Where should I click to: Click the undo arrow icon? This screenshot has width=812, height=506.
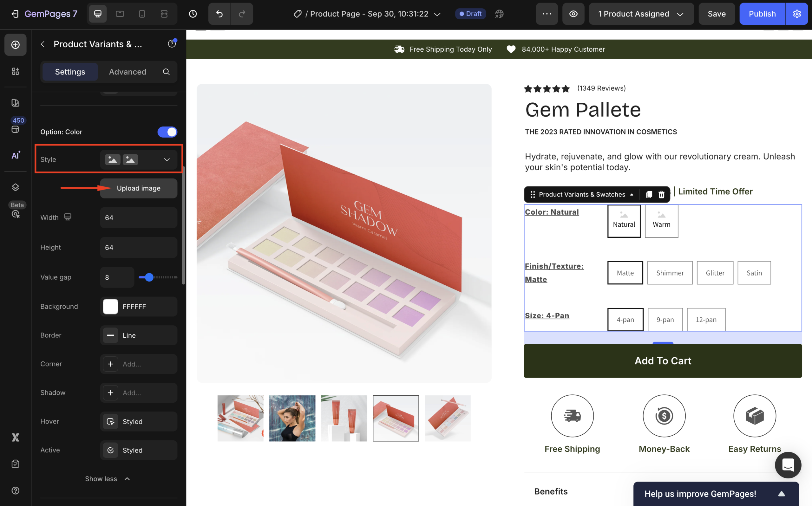[219, 14]
